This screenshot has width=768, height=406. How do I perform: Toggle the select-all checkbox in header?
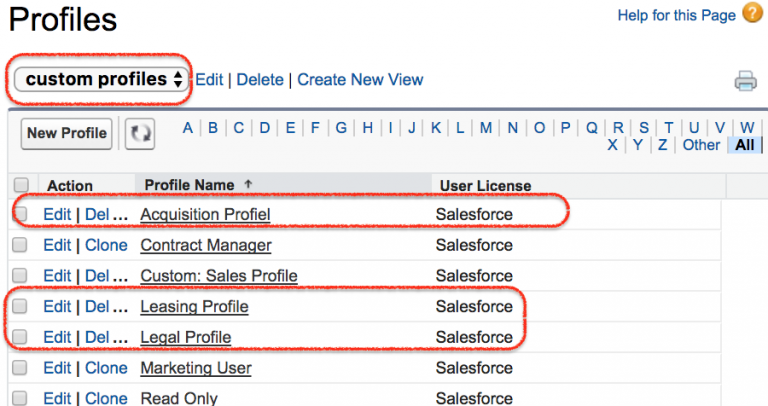point(20,185)
